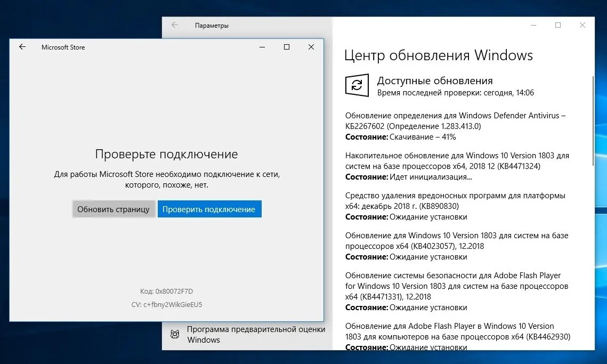Click the Доступные обновления status text
This screenshot has height=364, width=607.
coord(435,80)
